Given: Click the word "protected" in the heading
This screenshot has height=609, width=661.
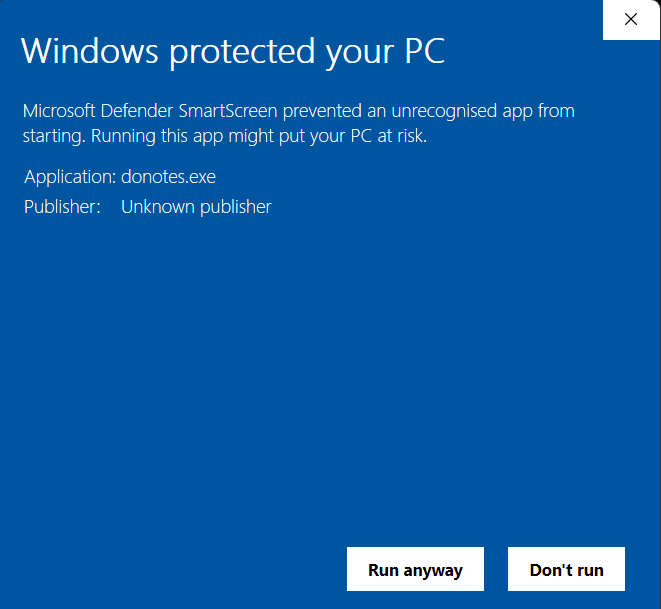Looking at the screenshot, I should click(235, 52).
